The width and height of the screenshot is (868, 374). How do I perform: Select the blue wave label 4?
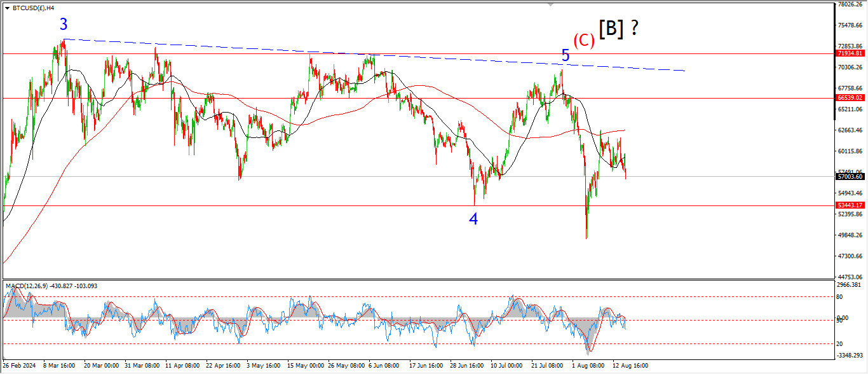[x=473, y=219]
